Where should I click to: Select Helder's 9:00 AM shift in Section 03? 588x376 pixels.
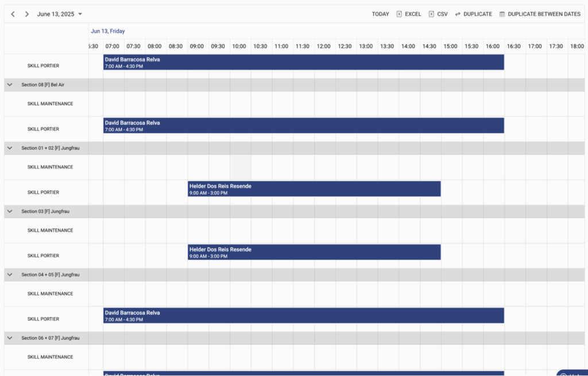coord(314,252)
